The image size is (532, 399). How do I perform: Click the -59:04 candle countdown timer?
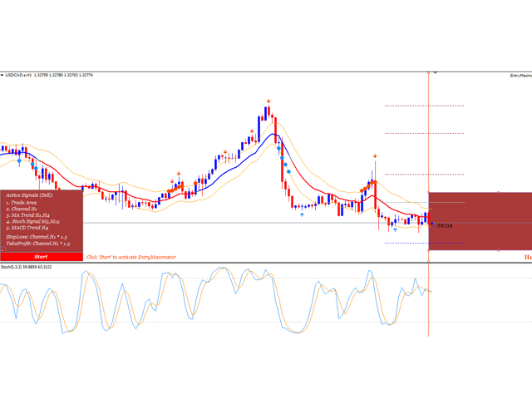(444, 226)
